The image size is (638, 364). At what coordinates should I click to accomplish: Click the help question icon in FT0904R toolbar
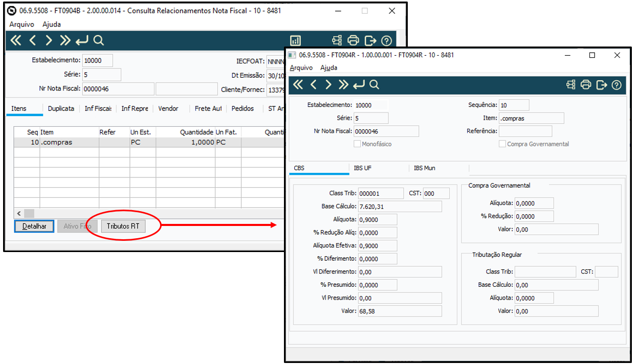(617, 84)
